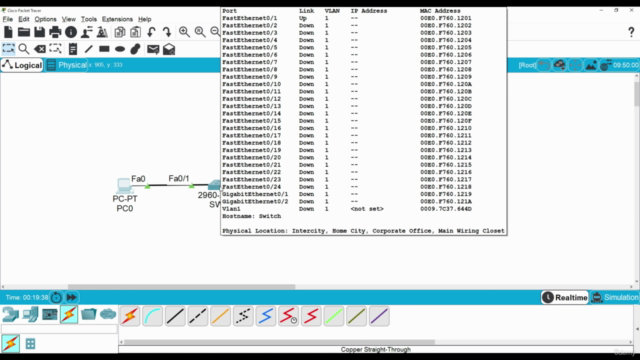
Task: Pick the olive IoT Custom cable
Action: tap(356, 316)
